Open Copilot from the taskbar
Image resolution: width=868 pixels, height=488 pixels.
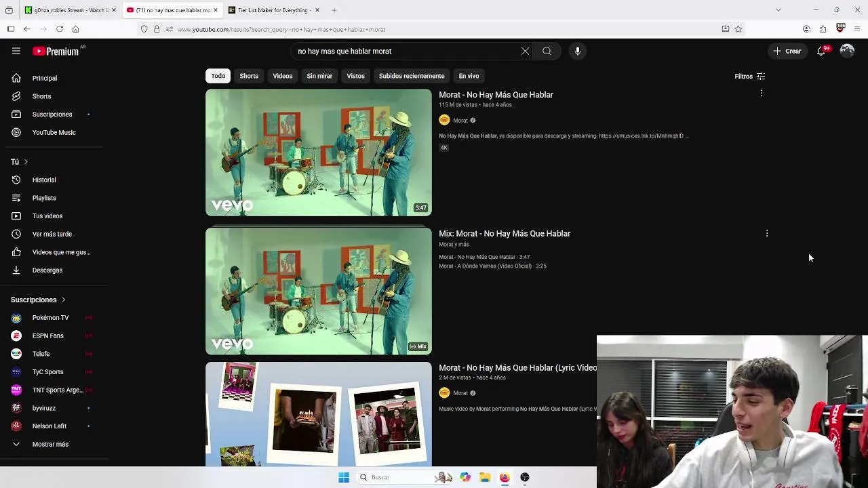465,477
